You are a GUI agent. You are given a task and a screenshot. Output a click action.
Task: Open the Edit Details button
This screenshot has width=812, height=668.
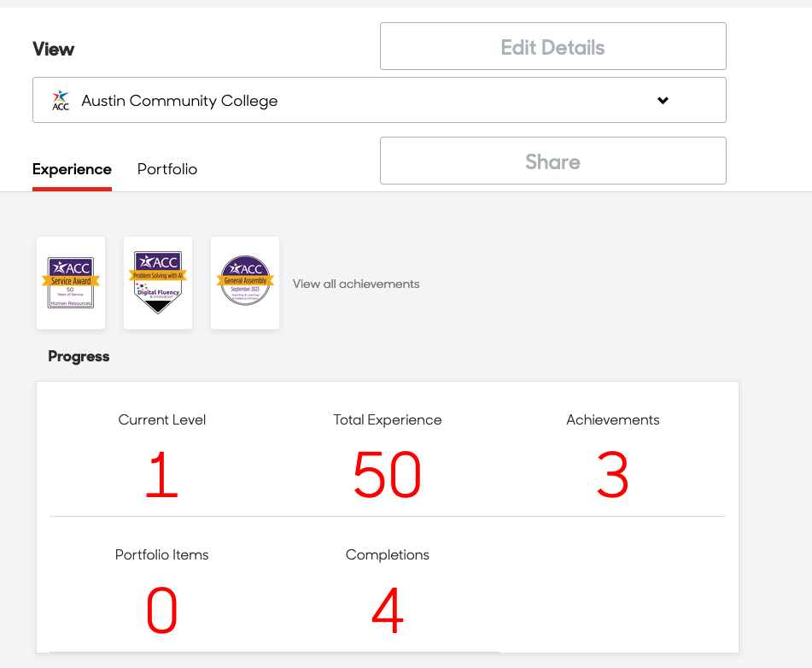coord(553,46)
